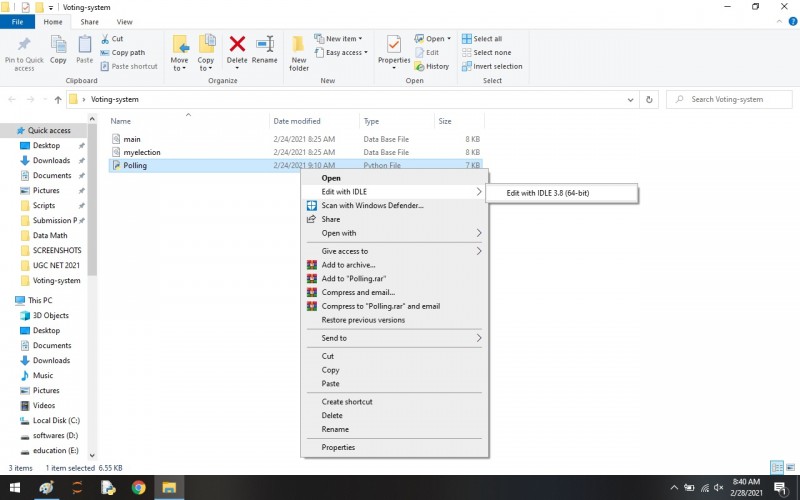Open Music in the sidebar
Image resolution: width=800 pixels, height=500 pixels.
[x=43, y=375]
